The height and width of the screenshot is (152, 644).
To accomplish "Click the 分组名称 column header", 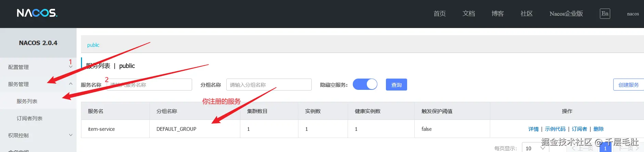I will pyautogui.click(x=195, y=111).
